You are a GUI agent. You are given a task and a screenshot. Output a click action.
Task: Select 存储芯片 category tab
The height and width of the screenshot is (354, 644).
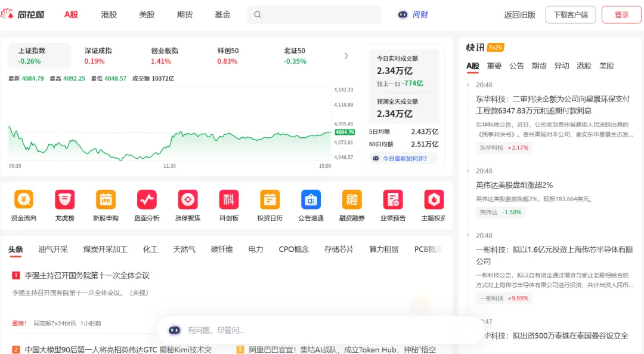[339, 249]
